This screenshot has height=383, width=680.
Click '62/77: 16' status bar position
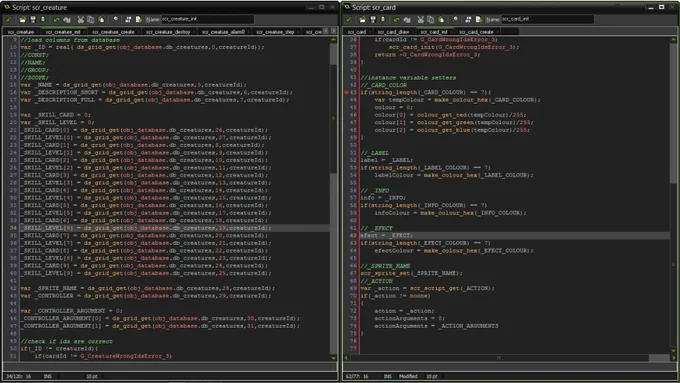[358, 376]
